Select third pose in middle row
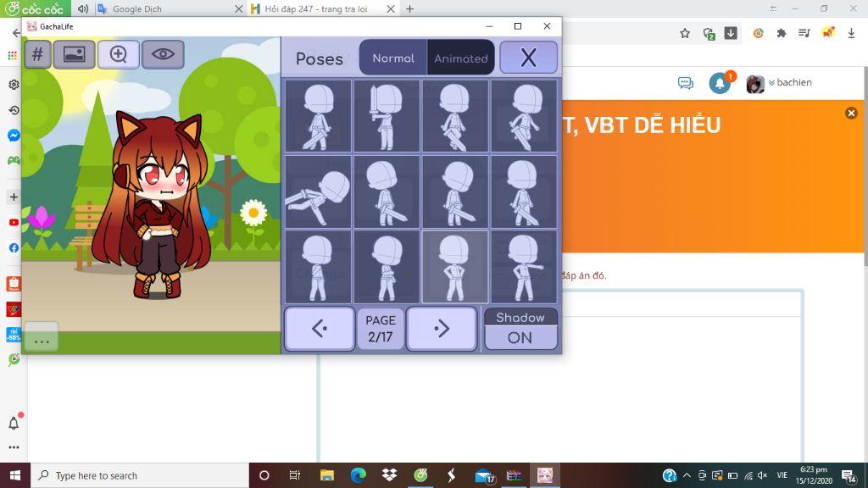868x488 pixels. point(455,191)
